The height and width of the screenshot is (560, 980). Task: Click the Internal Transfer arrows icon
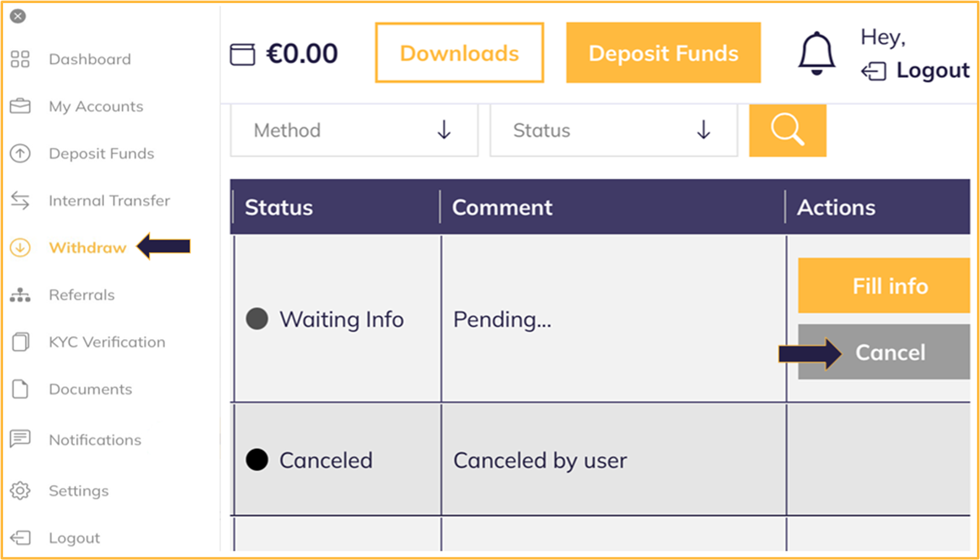[20, 200]
